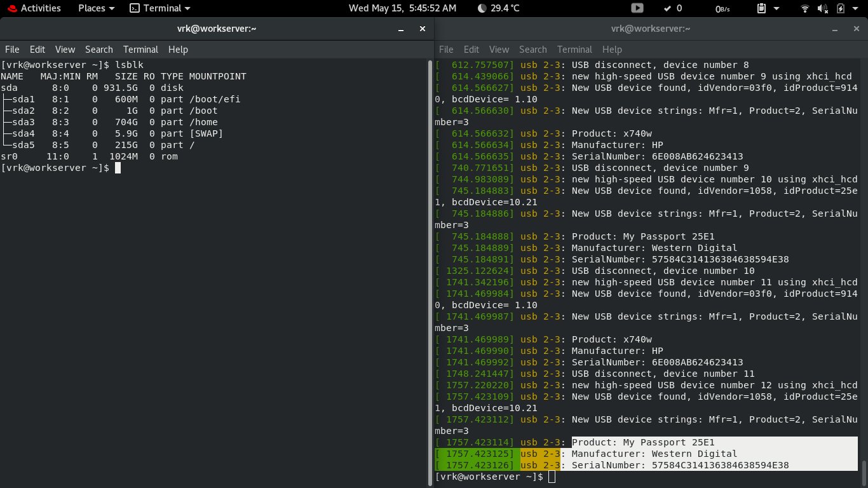Click the USB disconnect, device number 11 line
Screen dimensions: 868x488
pos(595,374)
